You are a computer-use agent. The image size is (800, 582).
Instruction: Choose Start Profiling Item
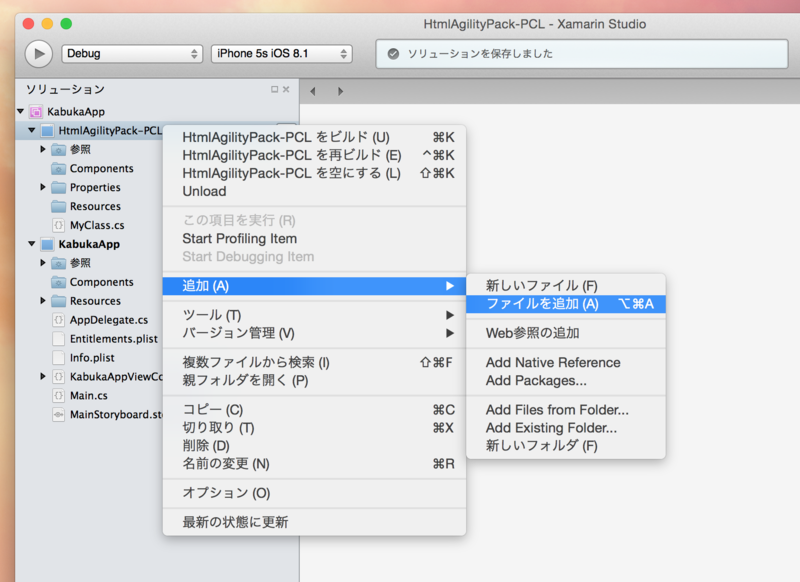[314, 239]
